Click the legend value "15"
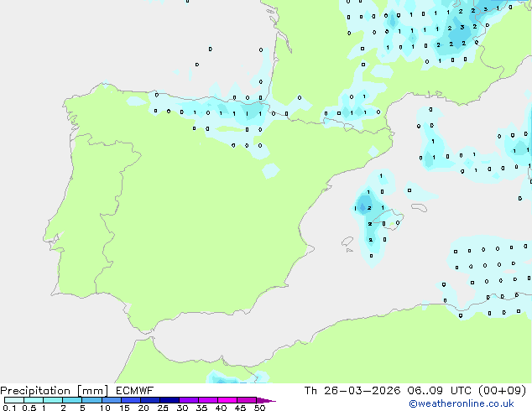 point(124,408)
